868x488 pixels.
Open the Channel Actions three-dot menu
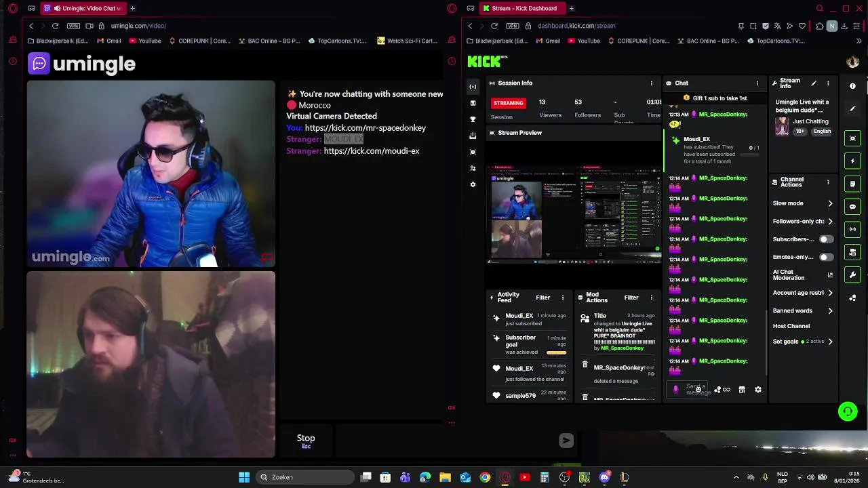(828, 182)
